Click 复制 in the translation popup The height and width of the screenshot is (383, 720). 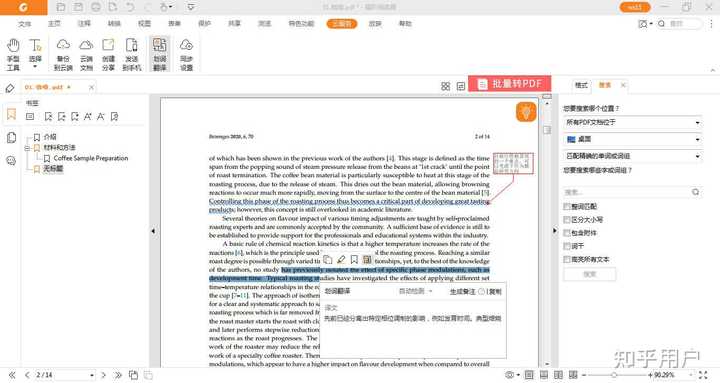495,291
